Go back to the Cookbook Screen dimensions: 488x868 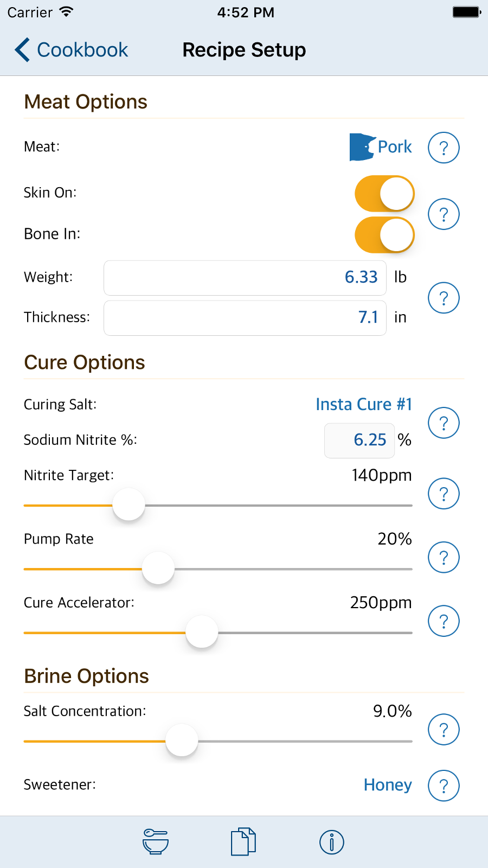pos(72,50)
